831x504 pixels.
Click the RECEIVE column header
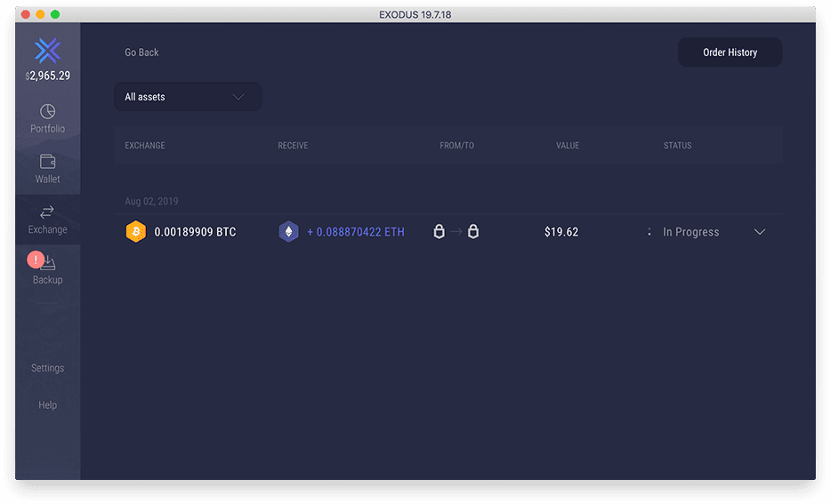[293, 146]
